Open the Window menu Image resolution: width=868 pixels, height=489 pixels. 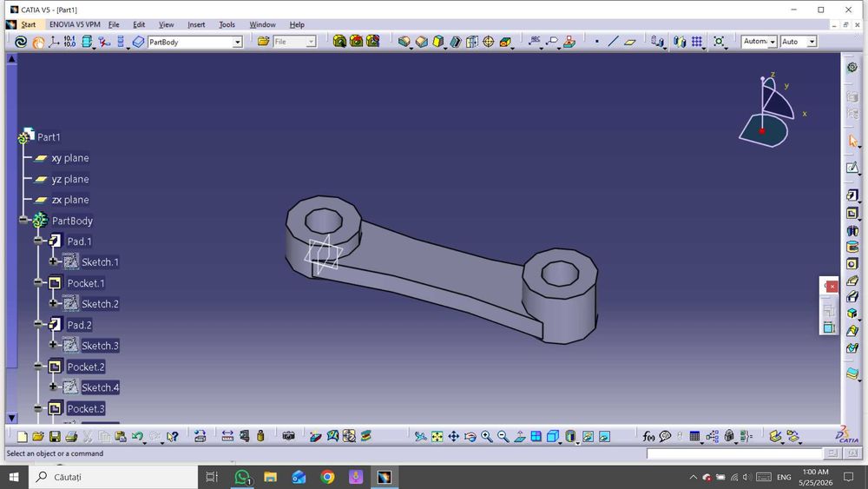click(262, 25)
